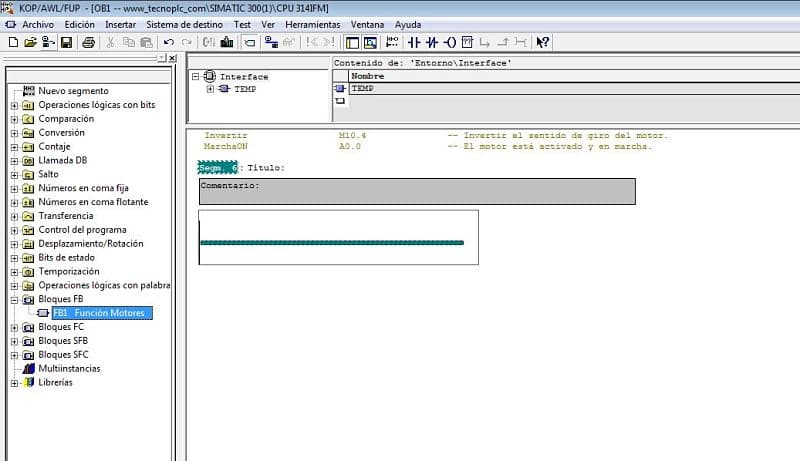Click the connection line icon
The height and width of the screenshot is (461, 800).
point(520,42)
